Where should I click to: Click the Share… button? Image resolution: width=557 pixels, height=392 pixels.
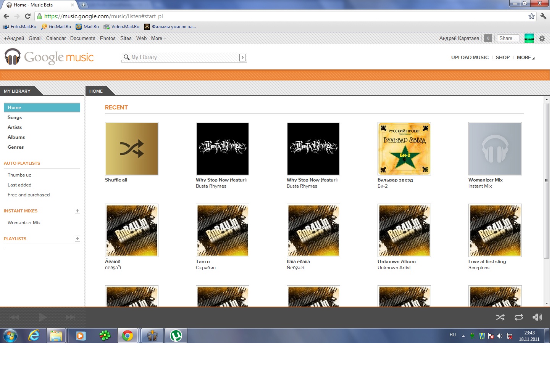[x=508, y=38]
